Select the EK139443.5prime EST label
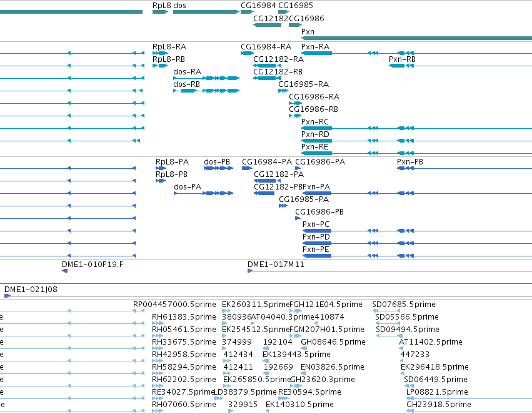 pos(296,355)
